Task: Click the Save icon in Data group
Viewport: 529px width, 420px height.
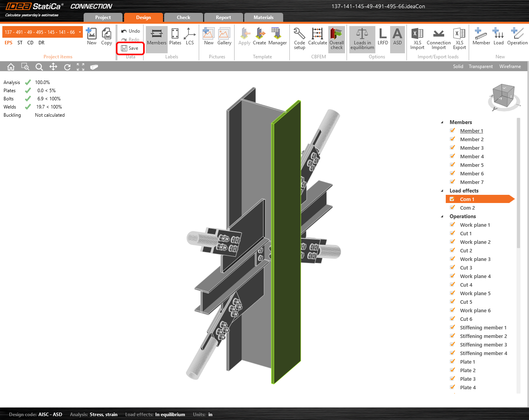Action: click(x=124, y=48)
